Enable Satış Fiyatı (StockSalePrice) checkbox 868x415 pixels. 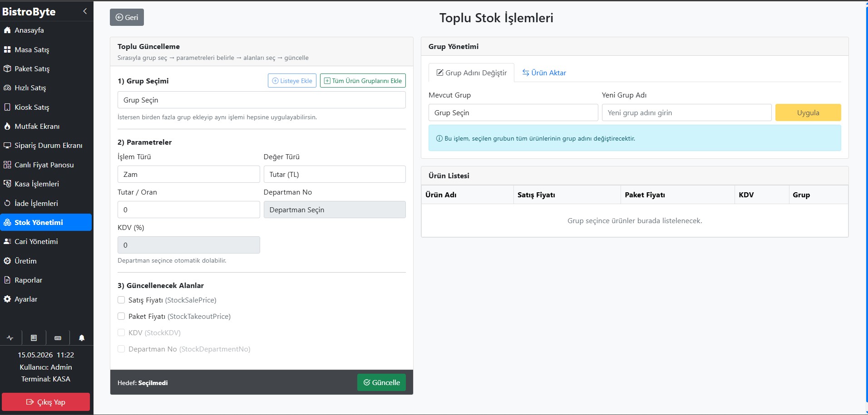pyautogui.click(x=121, y=300)
